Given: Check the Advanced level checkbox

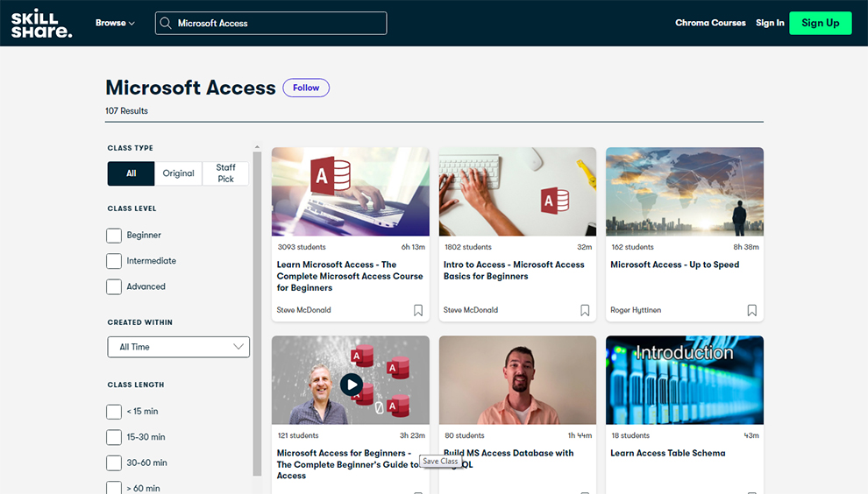Looking at the screenshot, I should pos(114,286).
